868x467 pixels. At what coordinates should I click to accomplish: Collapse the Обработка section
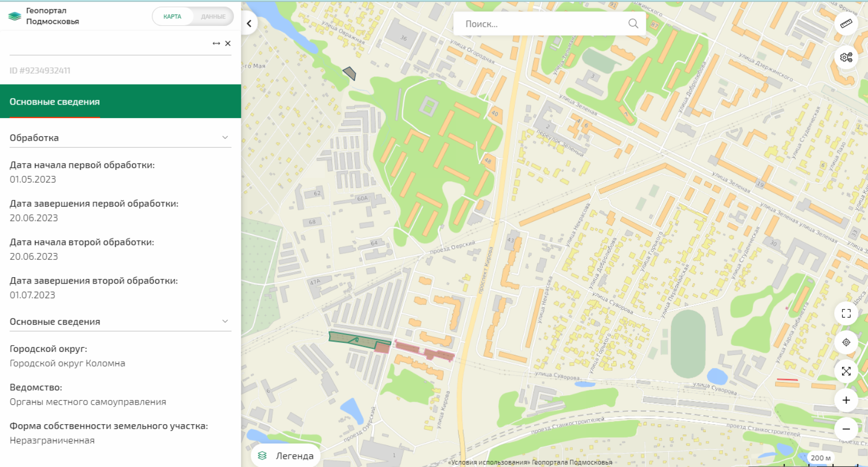225,138
